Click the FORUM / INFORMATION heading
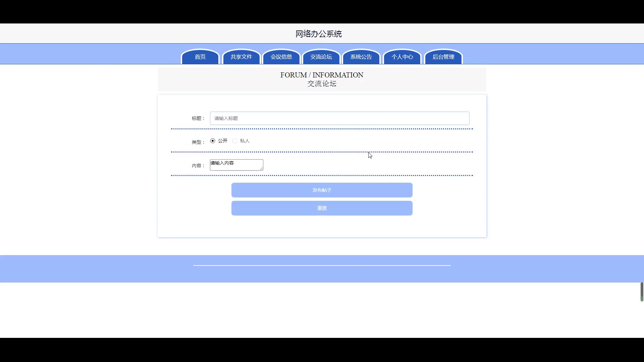 coord(322,75)
